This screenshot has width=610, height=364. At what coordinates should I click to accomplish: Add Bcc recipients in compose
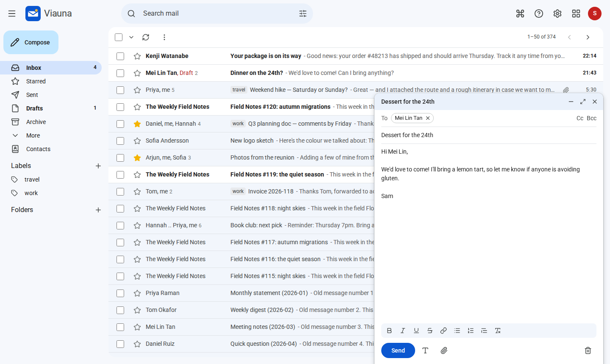click(x=591, y=118)
